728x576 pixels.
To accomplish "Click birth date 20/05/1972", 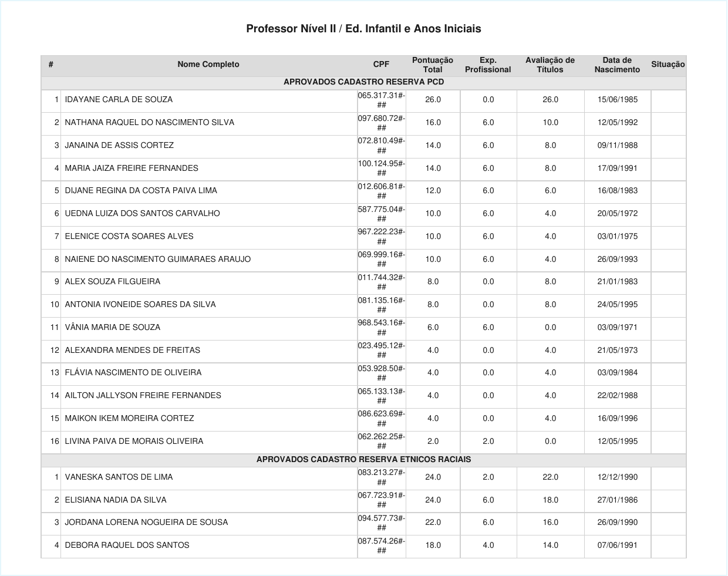I will pyautogui.click(x=617, y=214).
